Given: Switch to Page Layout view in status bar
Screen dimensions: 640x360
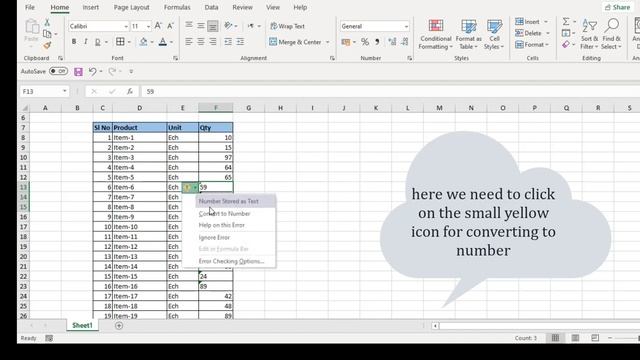Looking at the screenshot, I should point(575,338).
